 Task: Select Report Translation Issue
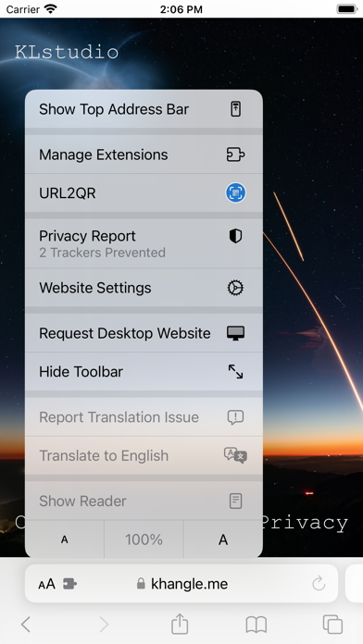[x=144, y=417]
